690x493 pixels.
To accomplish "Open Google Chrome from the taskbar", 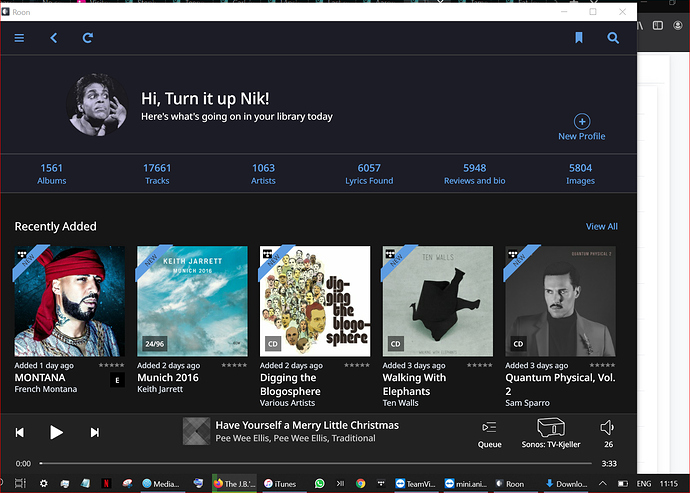I will point(360,483).
